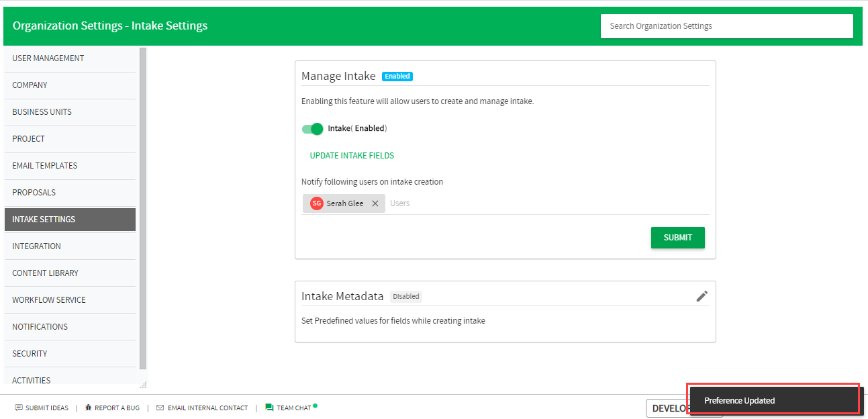Click the Intake Metadata heading
The height and width of the screenshot is (419, 868).
tap(342, 296)
